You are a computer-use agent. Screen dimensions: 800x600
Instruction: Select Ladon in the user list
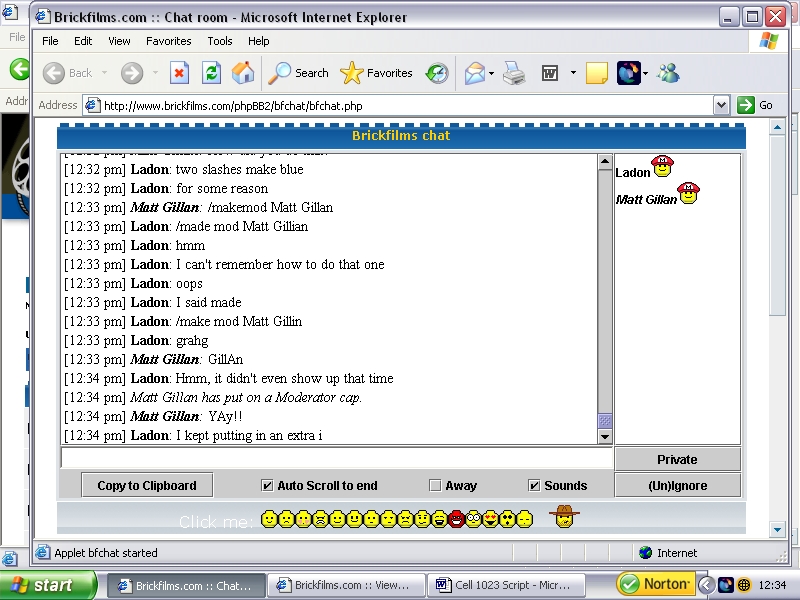(633, 172)
